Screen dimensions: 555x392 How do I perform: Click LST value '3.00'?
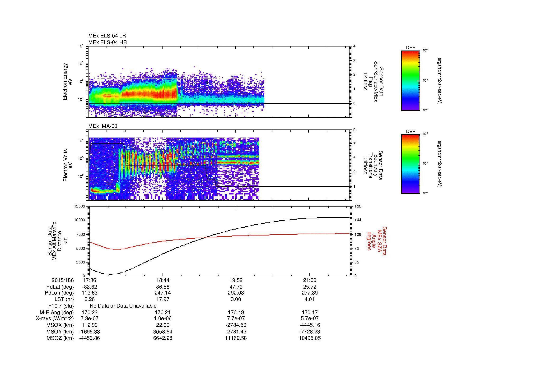coord(236,299)
